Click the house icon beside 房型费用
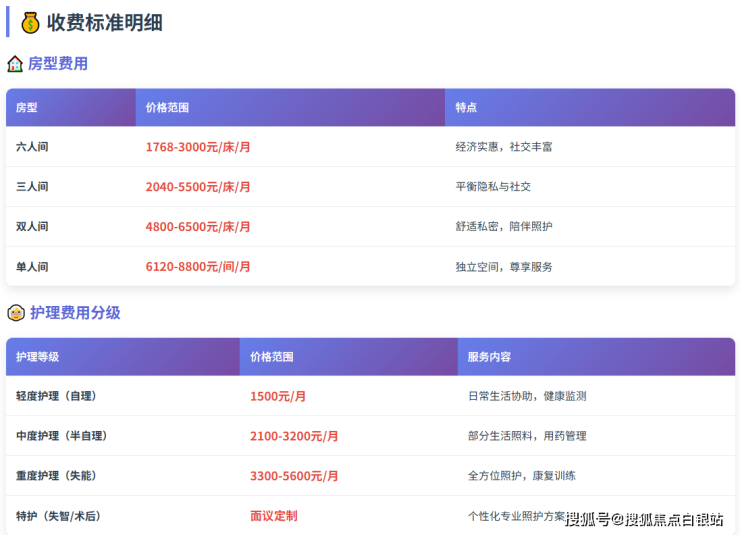 [x=15, y=64]
